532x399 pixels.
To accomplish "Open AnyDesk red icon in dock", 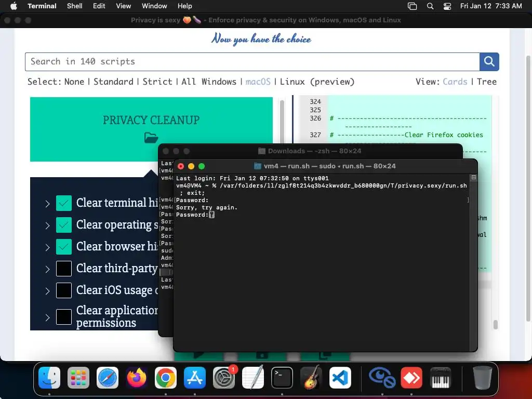I will click(x=411, y=378).
